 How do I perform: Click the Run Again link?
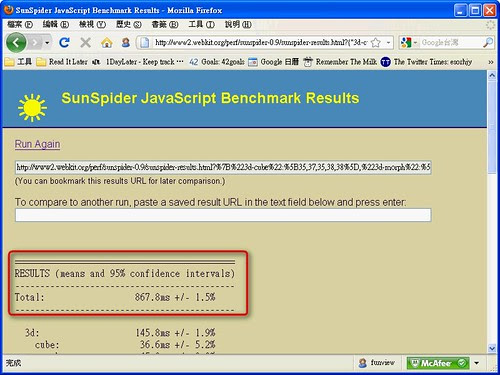(x=37, y=144)
